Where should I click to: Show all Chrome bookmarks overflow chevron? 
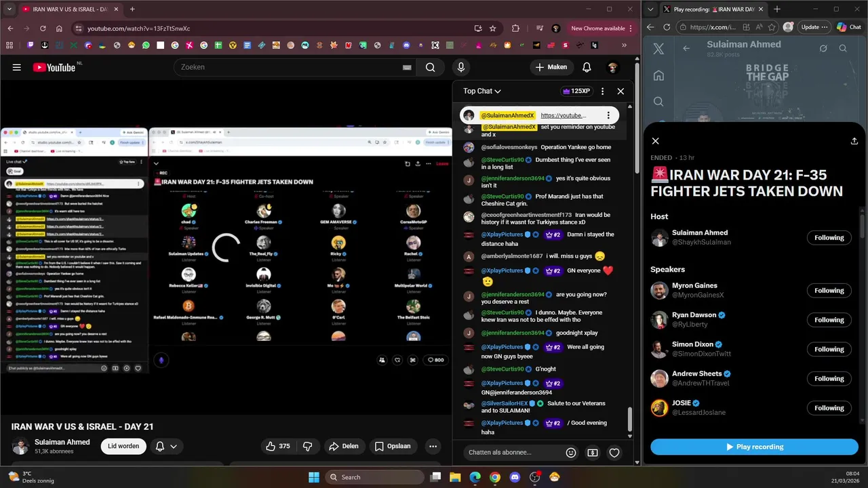click(625, 45)
